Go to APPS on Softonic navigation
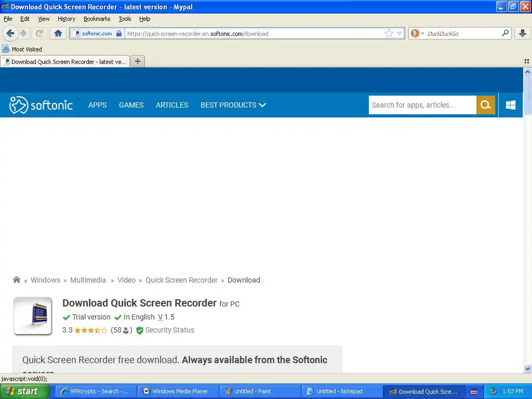This screenshot has height=399, width=532. point(97,105)
